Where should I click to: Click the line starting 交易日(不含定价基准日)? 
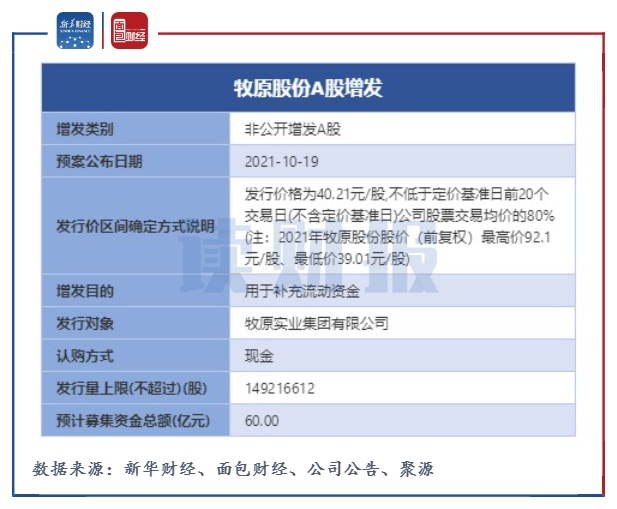[399, 216]
